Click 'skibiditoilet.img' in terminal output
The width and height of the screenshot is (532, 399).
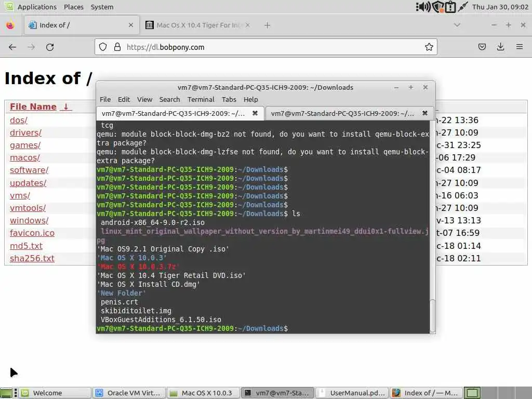(136, 311)
